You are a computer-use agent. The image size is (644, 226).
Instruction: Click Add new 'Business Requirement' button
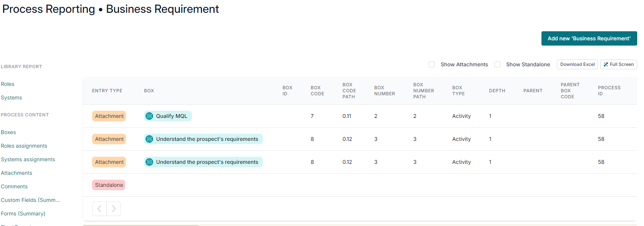click(589, 38)
